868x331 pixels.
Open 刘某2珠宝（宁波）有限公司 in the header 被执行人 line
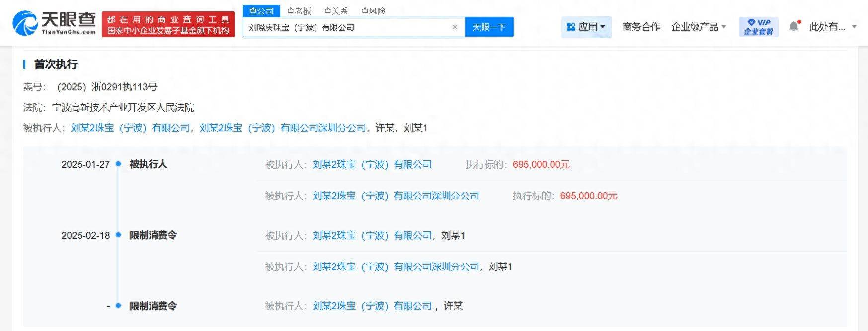coord(130,128)
